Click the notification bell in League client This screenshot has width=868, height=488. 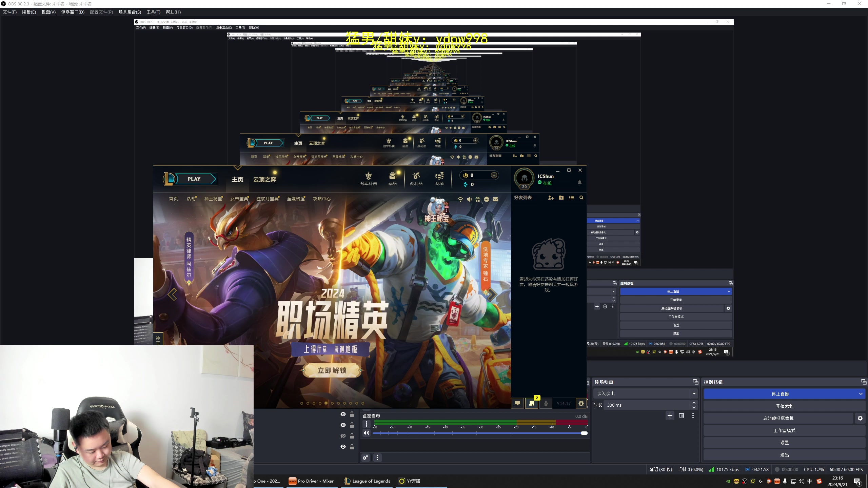point(580,183)
